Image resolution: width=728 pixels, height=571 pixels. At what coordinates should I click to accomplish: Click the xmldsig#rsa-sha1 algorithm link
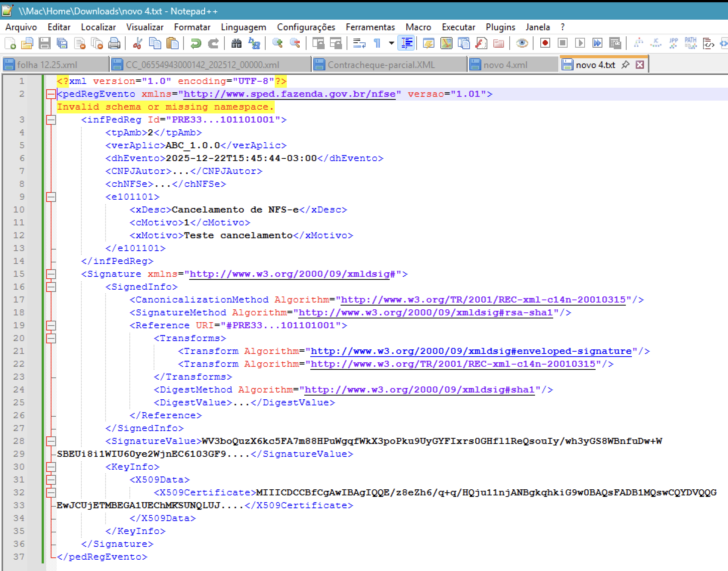click(426, 313)
